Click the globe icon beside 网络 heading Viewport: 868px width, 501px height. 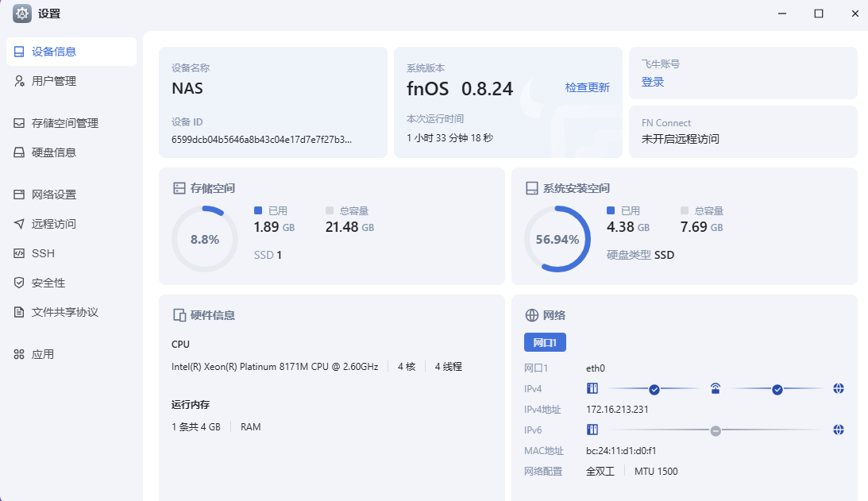(532, 315)
